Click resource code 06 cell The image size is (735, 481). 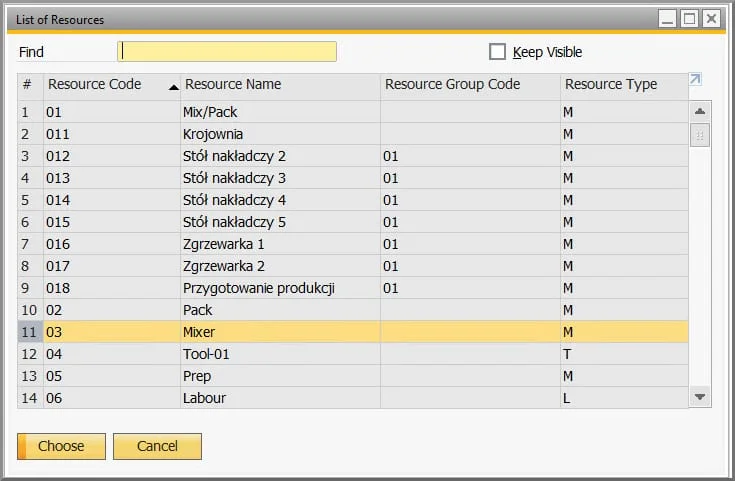(112, 398)
